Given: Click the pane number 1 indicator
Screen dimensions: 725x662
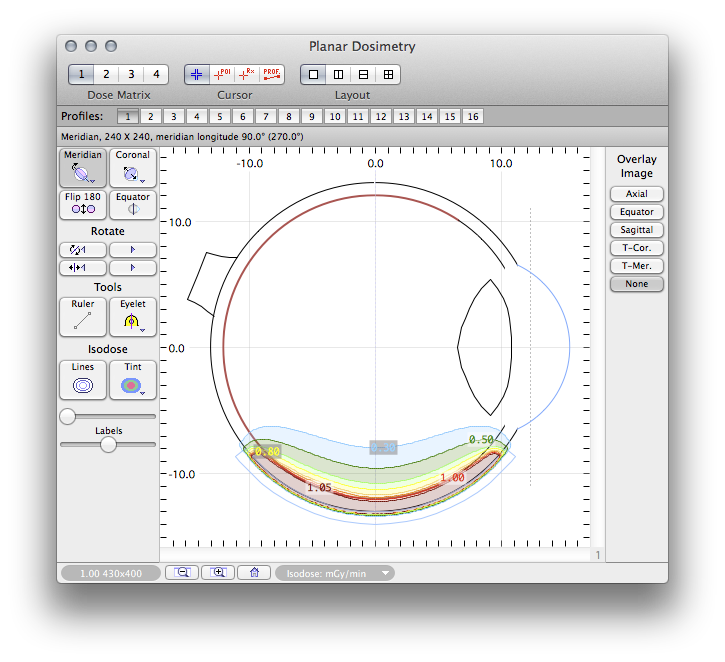Looking at the screenshot, I should pos(597,555).
